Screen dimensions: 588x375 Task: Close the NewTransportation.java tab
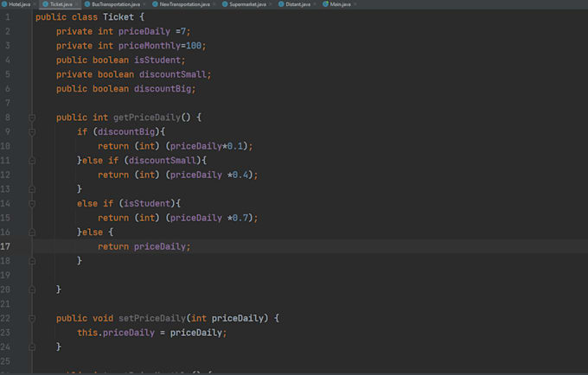coord(213,4)
